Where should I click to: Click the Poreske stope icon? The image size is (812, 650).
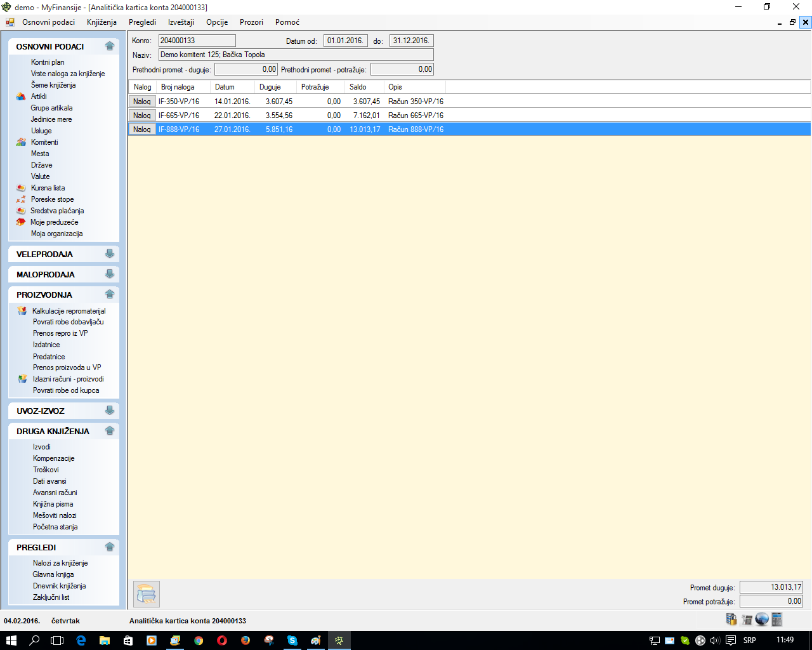click(21, 199)
